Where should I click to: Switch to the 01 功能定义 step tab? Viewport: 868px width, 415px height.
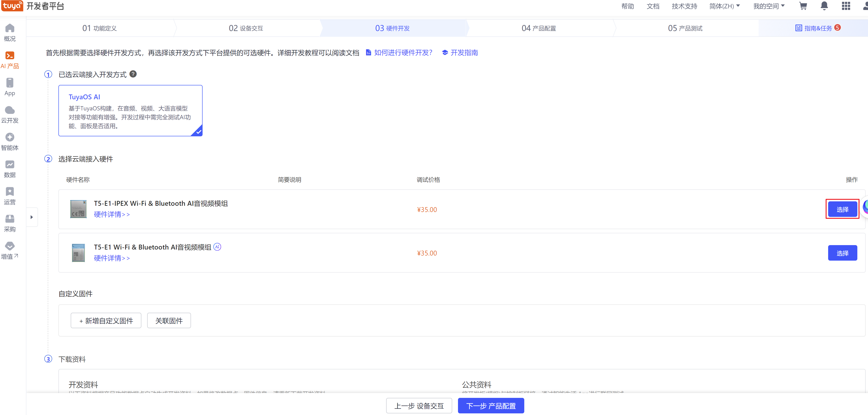point(99,28)
